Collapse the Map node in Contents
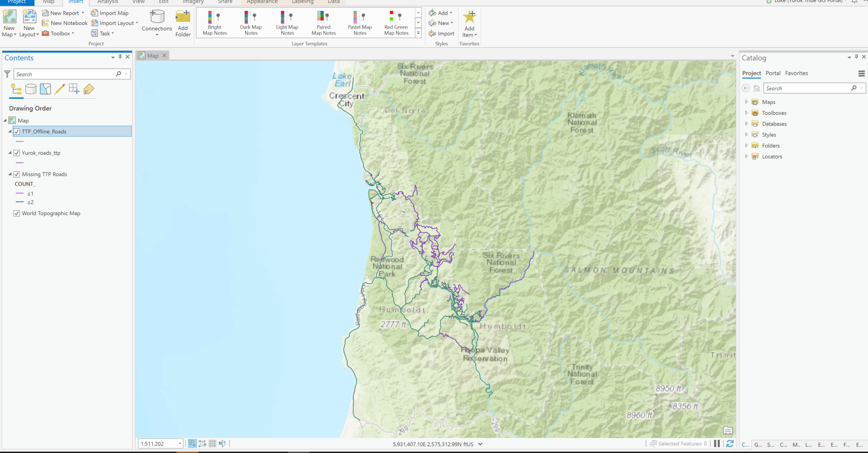Viewport: 868px width, 453px height. coord(5,120)
